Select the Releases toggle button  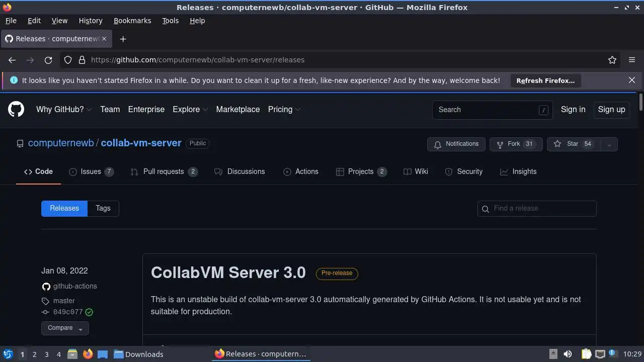pos(64,209)
